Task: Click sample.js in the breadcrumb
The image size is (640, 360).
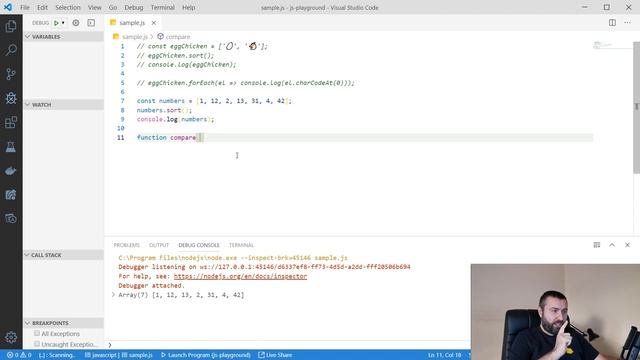Action: 135,37
